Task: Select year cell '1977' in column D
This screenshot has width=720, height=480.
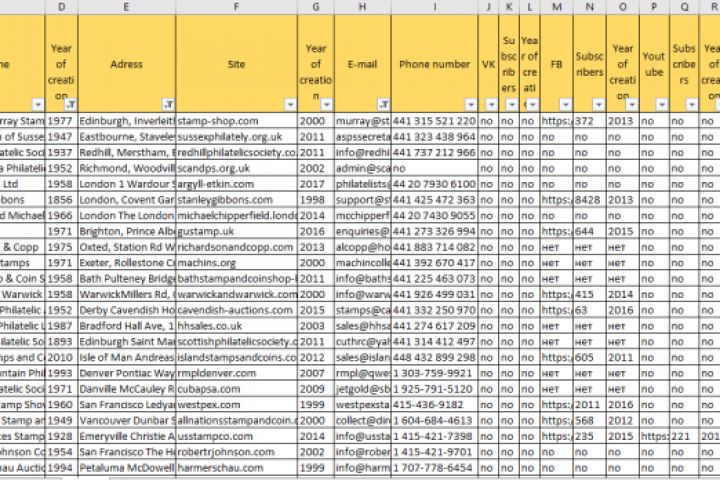Action: (x=62, y=121)
